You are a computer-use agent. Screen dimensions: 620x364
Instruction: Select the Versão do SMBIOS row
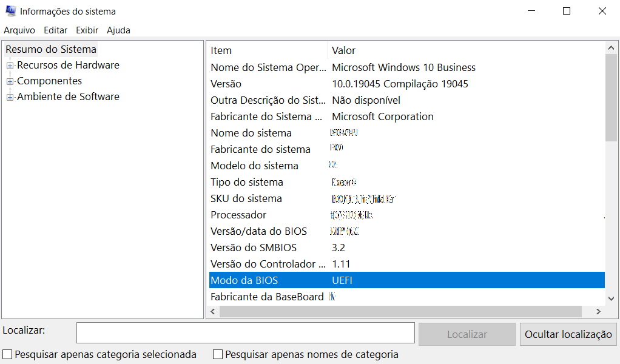click(253, 248)
